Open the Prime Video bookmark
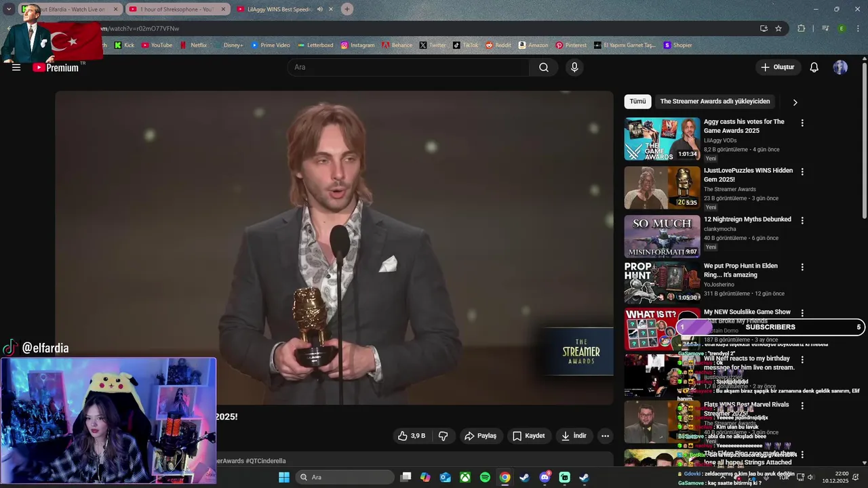 [271, 45]
